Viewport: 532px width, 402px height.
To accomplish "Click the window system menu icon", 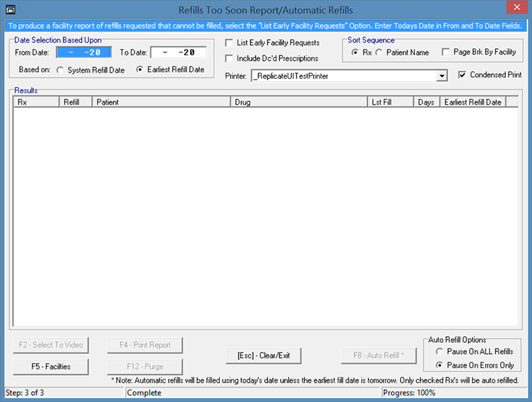I will point(9,9).
